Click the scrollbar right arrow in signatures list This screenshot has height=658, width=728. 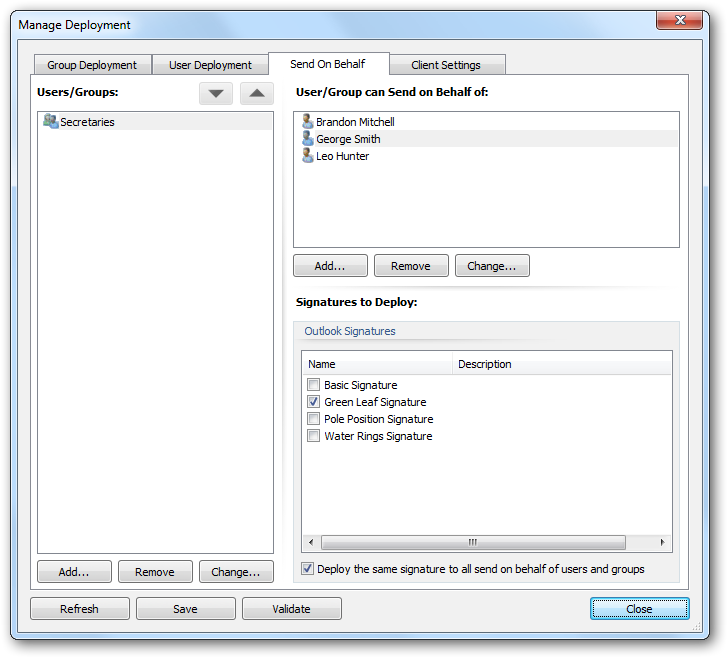[662, 542]
